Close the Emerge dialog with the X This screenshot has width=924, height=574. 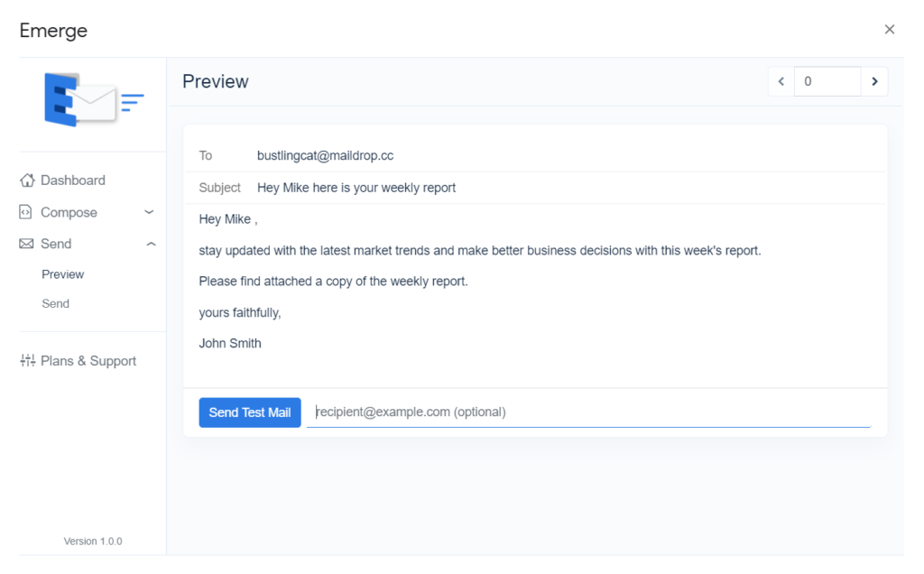[889, 30]
